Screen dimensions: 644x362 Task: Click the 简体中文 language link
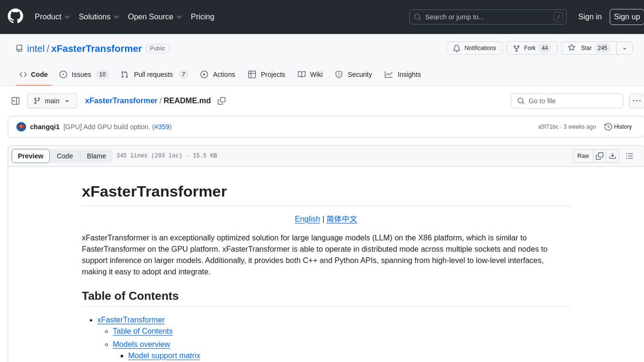[341, 219]
